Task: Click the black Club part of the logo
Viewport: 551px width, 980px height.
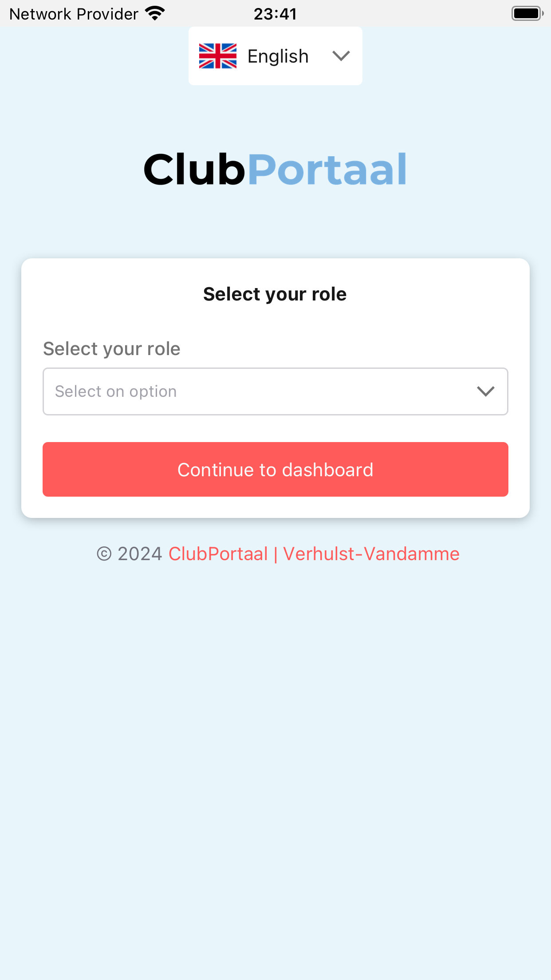Action: coord(195,169)
